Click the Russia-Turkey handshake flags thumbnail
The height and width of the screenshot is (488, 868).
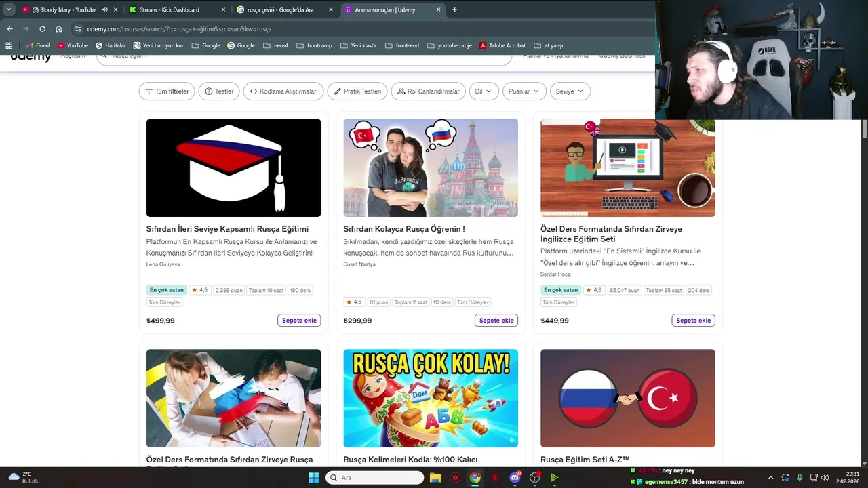(x=627, y=399)
